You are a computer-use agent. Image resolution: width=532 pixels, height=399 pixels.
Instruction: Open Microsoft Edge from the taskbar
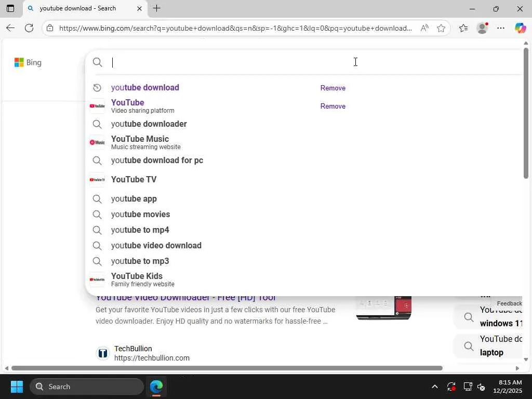(156, 387)
